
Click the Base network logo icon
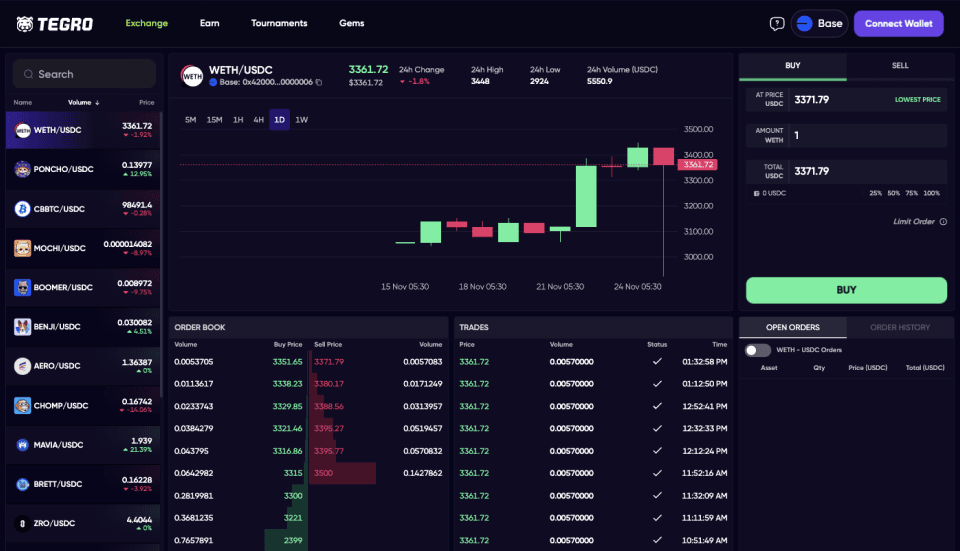[804, 23]
